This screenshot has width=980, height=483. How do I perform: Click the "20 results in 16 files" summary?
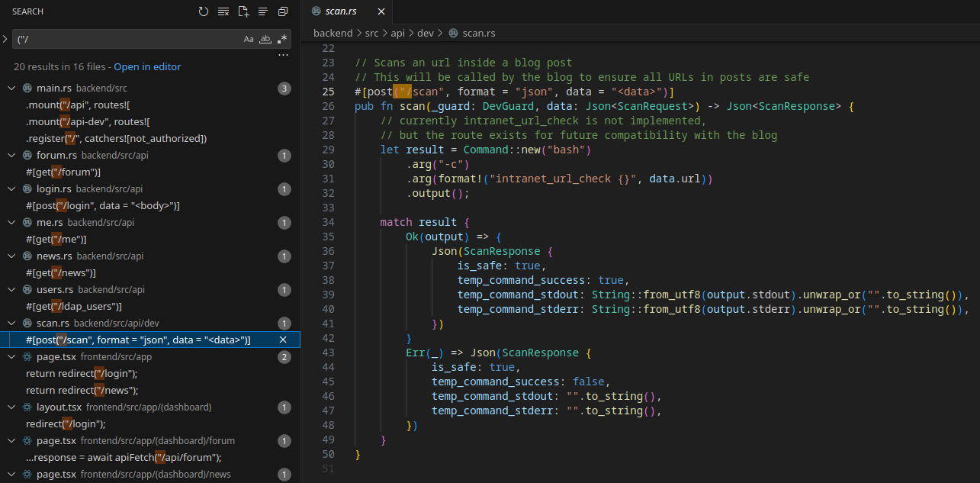pyautogui.click(x=61, y=66)
